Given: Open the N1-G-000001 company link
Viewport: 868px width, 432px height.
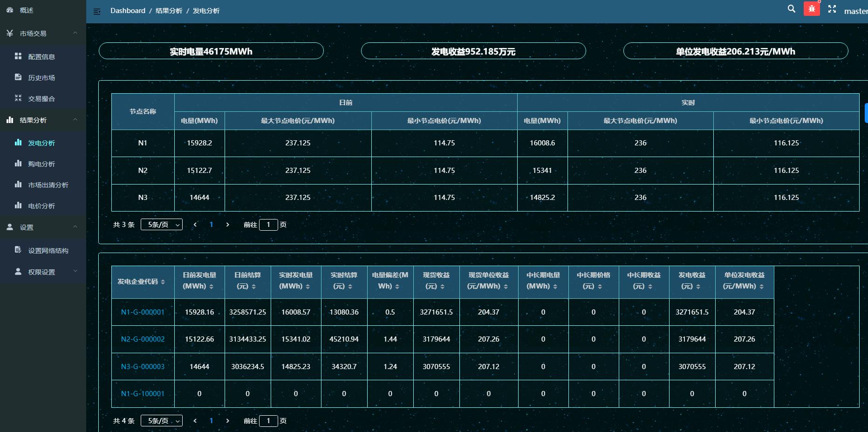Looking at the screenshot, I should (x=143, y=312).
